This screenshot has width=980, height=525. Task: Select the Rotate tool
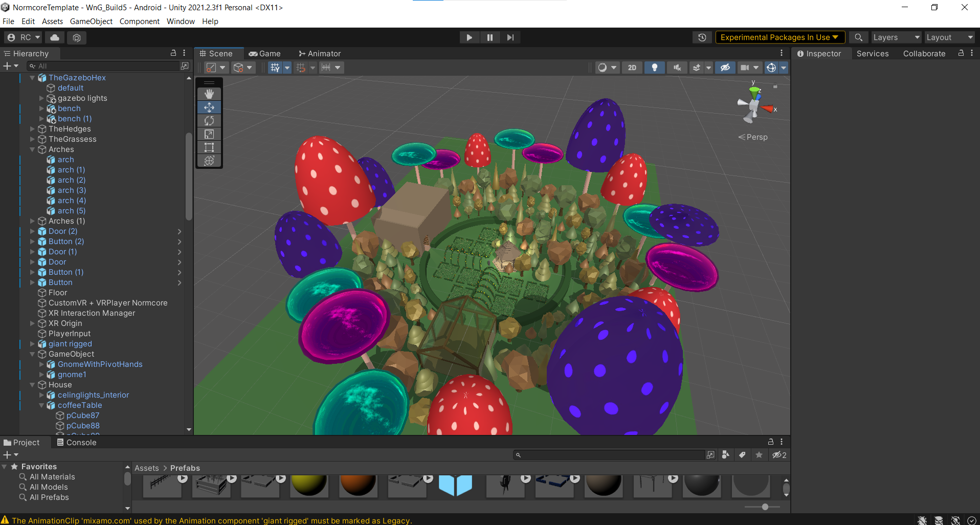[209, 121]
